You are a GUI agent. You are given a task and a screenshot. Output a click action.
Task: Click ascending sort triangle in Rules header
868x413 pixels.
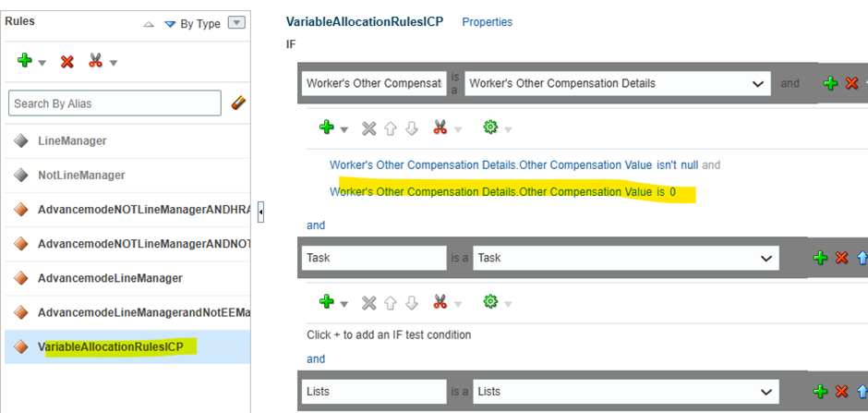tap(149, 24)
